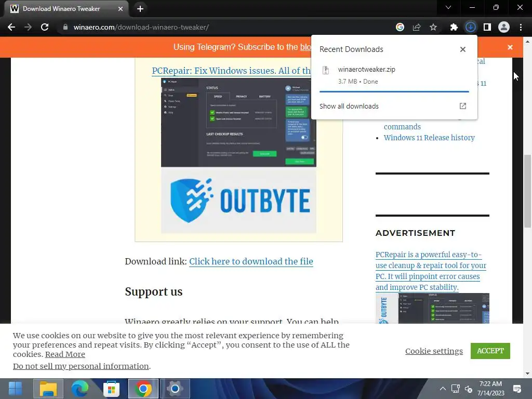The height and width of the screenshot is (399, 532).
Task: Toggle the Chrome downloads icon
Action: tap(471, 27)
